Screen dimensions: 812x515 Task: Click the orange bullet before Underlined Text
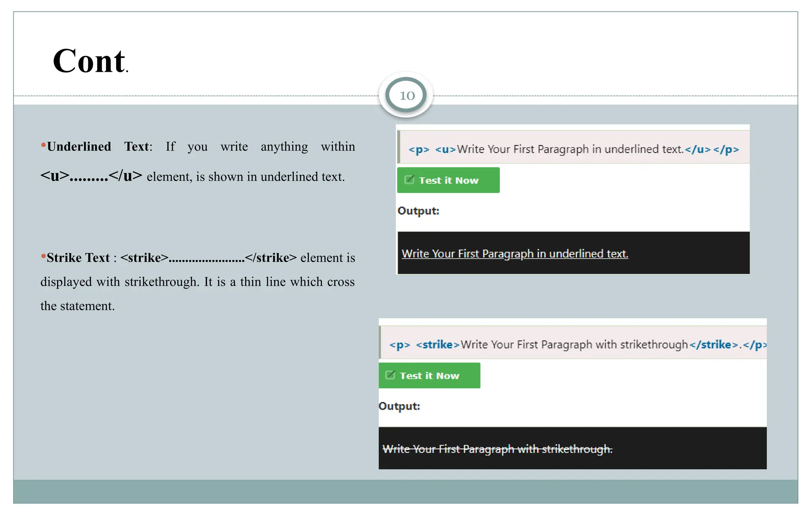[43, 145]
